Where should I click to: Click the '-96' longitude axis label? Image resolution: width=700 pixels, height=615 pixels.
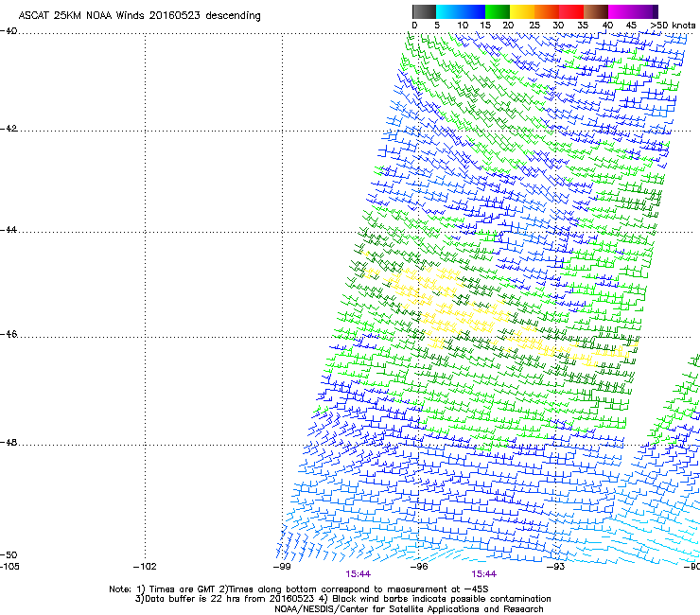(x=419, y=567)
